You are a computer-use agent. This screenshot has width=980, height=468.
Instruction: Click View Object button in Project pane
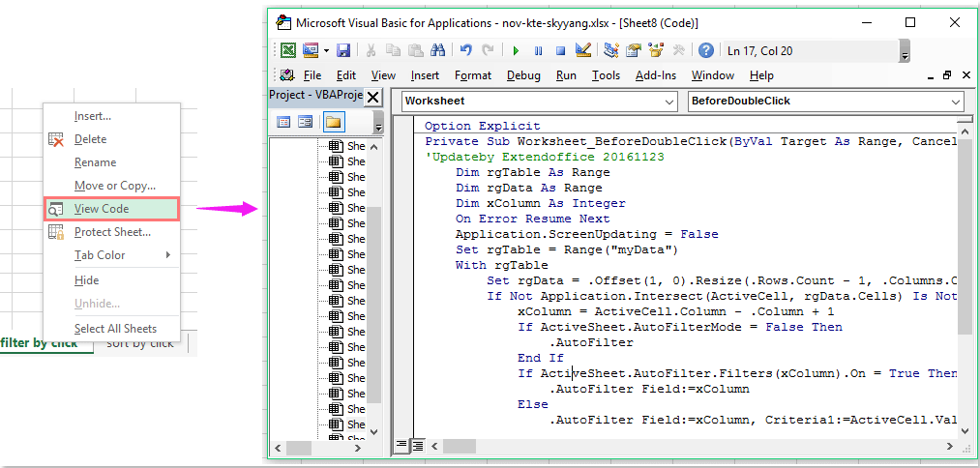click(306, 122)
